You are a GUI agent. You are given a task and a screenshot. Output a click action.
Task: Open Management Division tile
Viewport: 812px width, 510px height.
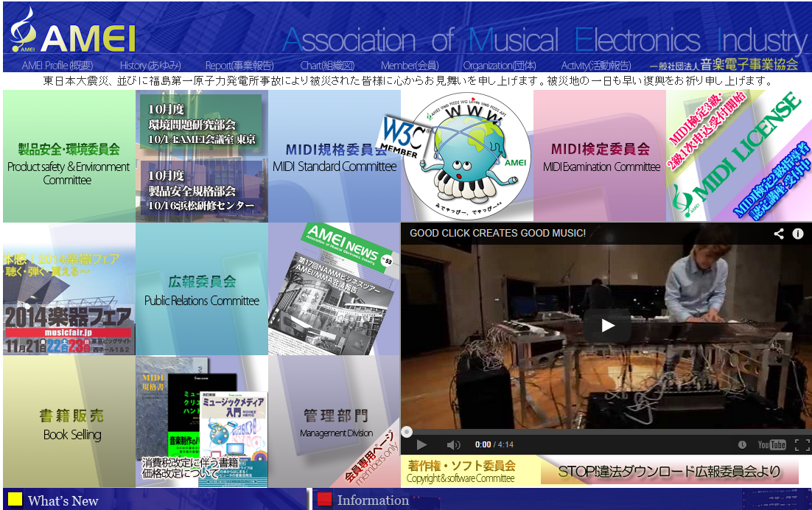click(x=334, y=422)
